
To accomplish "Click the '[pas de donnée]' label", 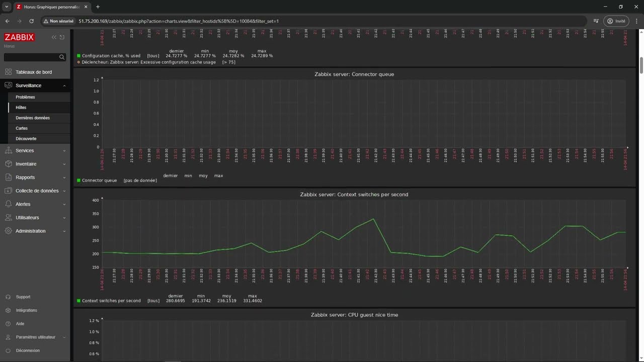I will tap(140, 180).
